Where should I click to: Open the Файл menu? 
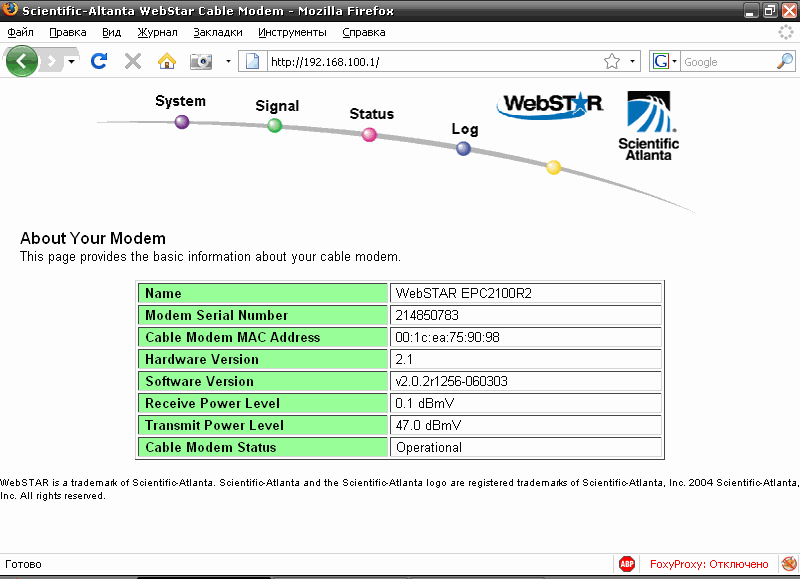[x=20, y=32]
